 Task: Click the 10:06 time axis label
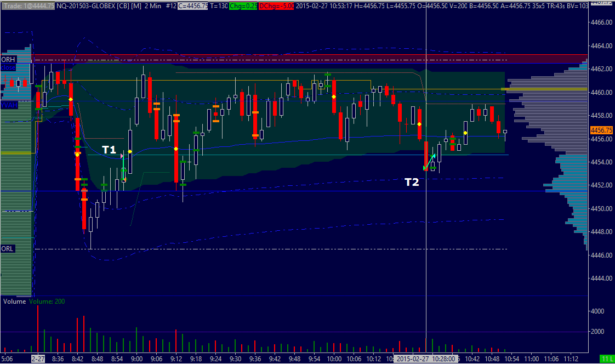[x=354, y=359]
